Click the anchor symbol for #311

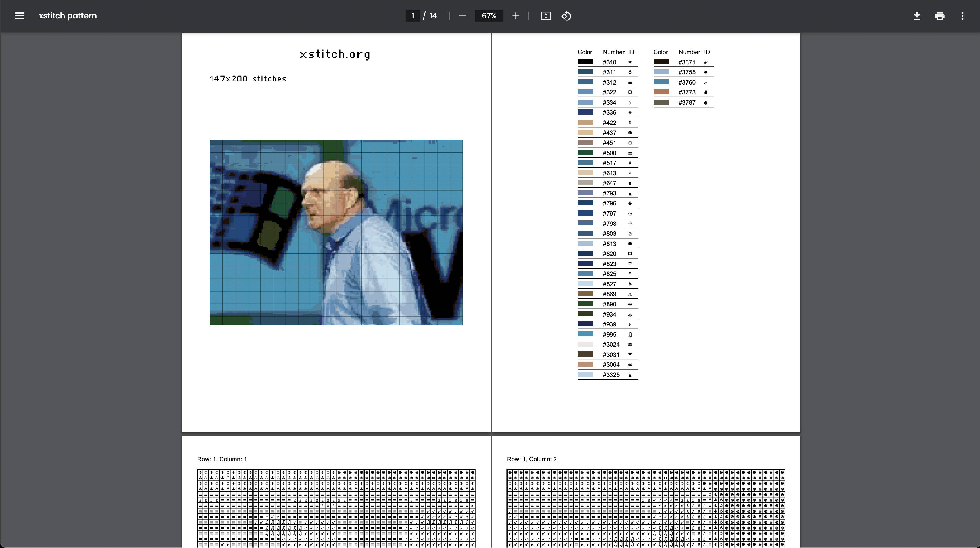tap(630, 72)
